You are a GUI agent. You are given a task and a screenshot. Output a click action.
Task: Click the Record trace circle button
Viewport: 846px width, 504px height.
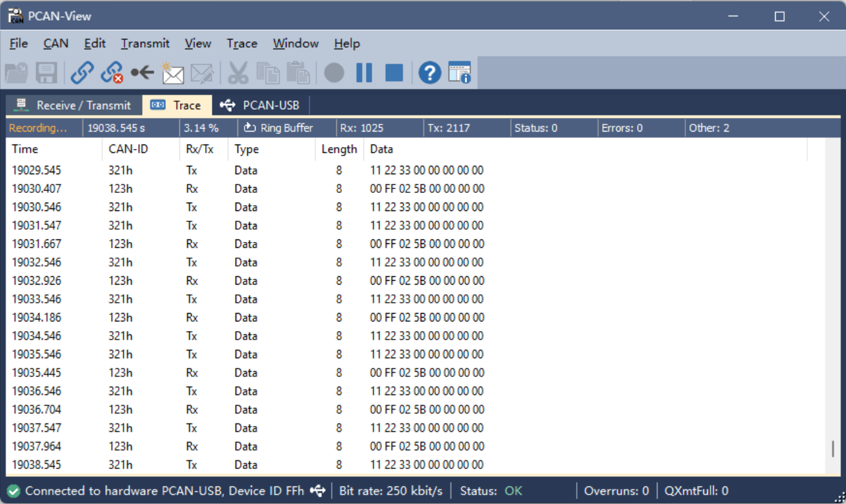[334, 73]
